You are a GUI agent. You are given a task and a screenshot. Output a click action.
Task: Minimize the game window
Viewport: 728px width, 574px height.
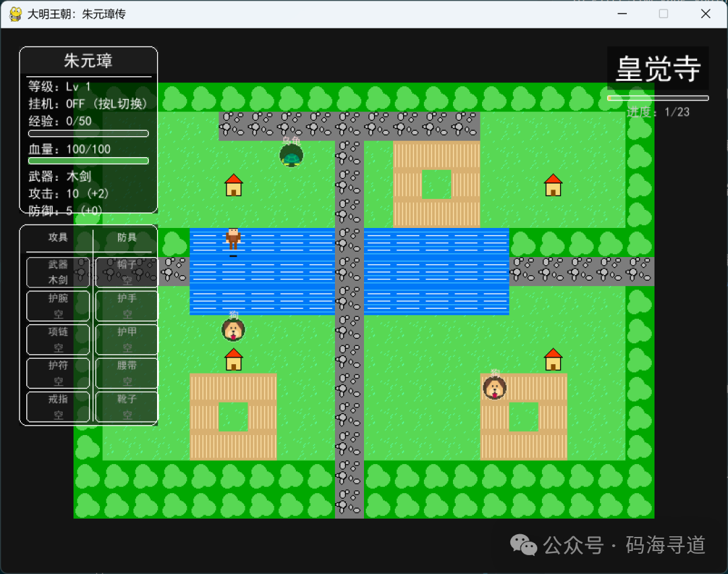tap(622, 14)
